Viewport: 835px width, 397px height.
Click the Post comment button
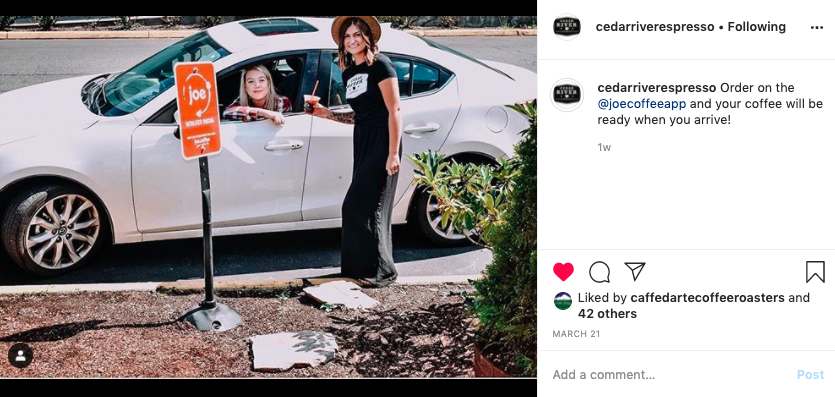(810, 375)
